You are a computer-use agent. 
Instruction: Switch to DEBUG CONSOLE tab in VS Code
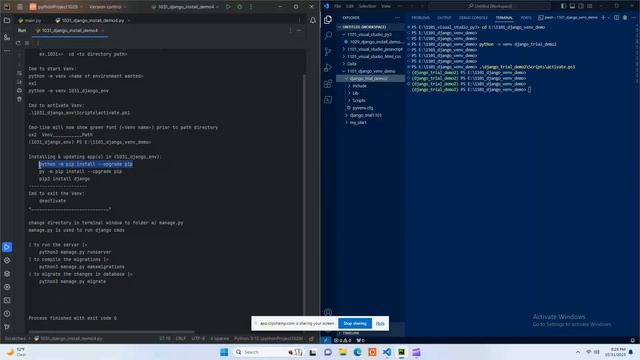pyautogui.click(x=473, y=18)
